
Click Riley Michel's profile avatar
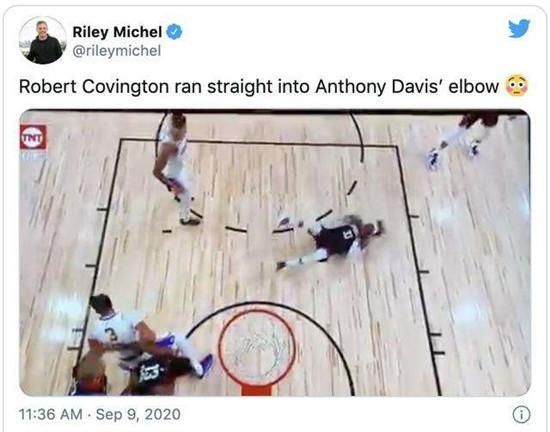click(x=43, y=40)
